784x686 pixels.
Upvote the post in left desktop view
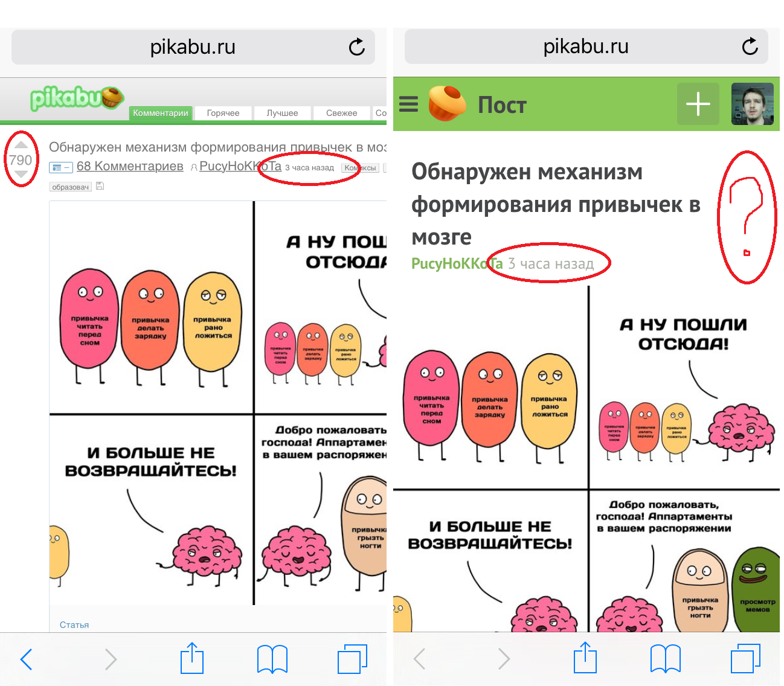point(21,145)
